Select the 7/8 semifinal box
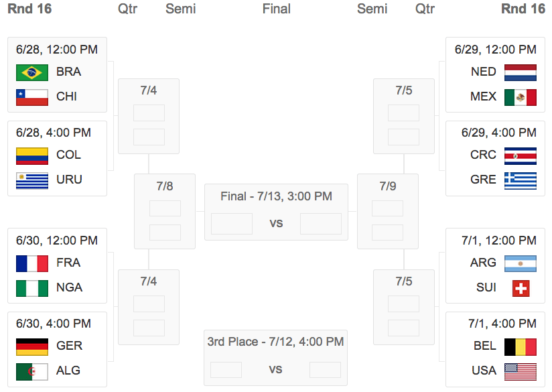 (165, 211)
